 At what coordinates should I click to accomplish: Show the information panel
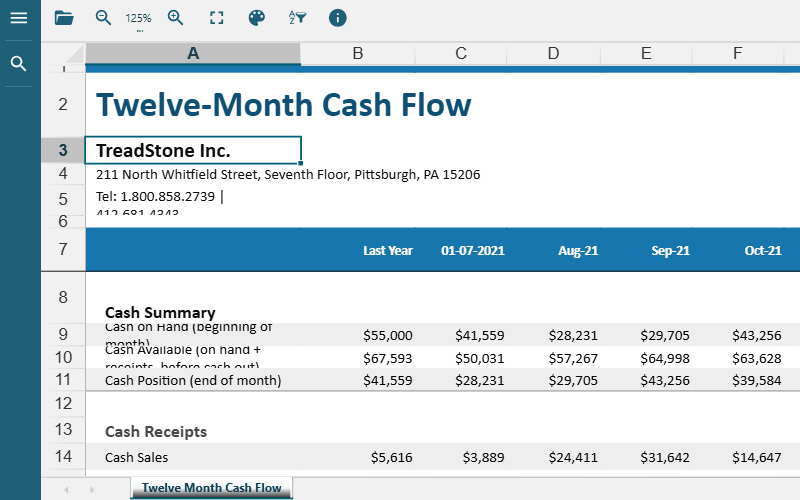(x=338, y=18)
